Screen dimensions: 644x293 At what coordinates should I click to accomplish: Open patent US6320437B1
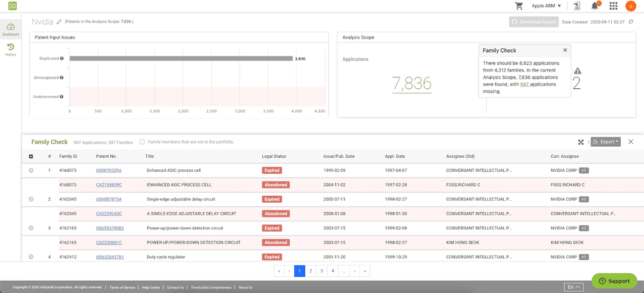pyautogui.click(x=109, y=257)
